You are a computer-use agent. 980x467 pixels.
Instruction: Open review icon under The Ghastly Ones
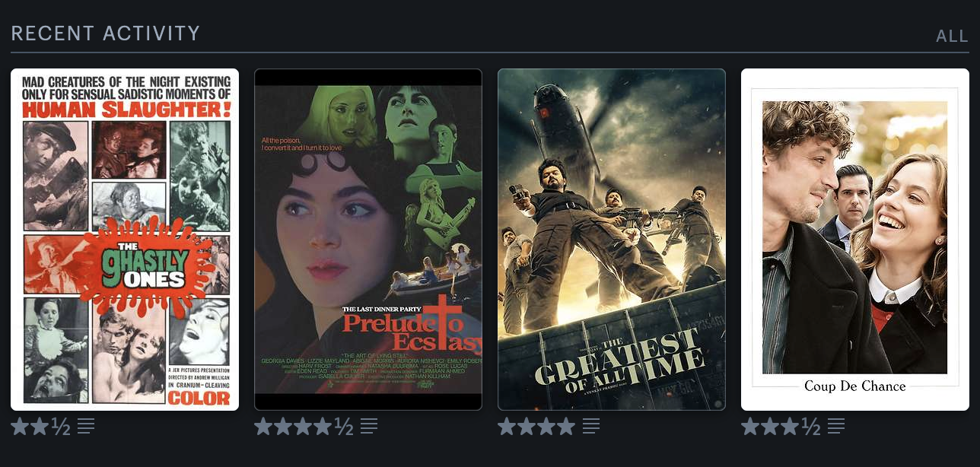click(x=86, y=427)
